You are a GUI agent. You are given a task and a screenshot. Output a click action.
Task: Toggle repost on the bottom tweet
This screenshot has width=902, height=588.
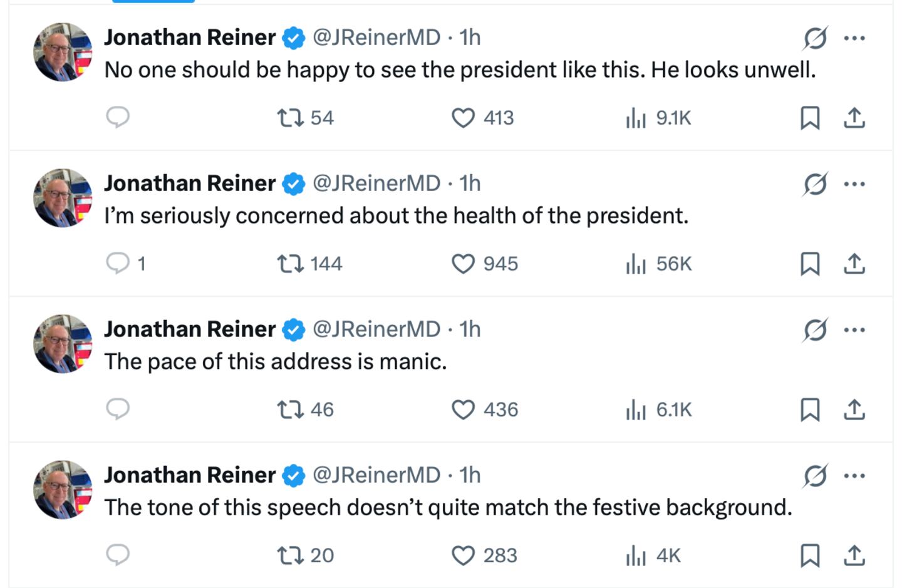(x=292, y=555)
